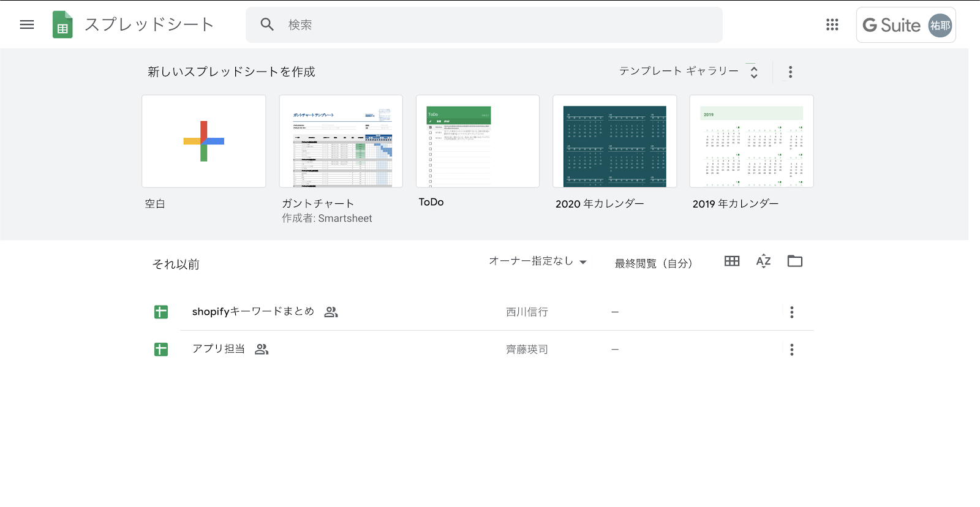980x507 pixels.
Task: Click the owner name 齊藤瑛司
Action: pyautogui.click(x=527, y=349)
